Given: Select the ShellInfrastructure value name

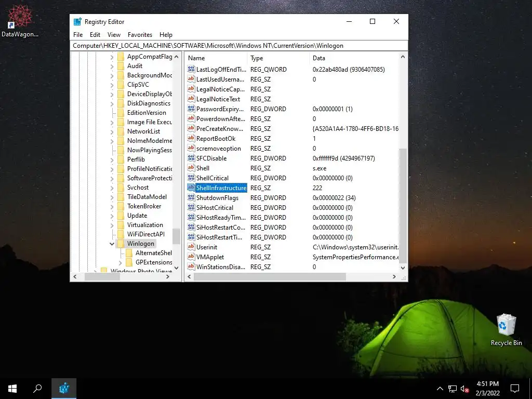Looking at the screenshot, I should pyautogui.click(x=221, y=188).
